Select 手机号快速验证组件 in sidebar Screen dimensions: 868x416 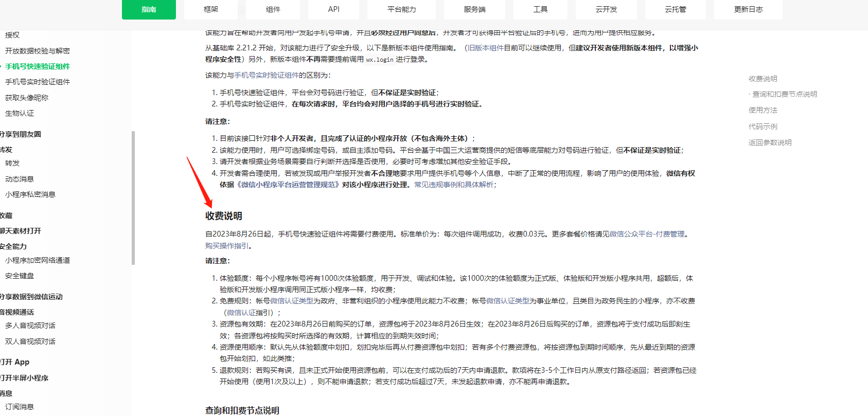38,66
